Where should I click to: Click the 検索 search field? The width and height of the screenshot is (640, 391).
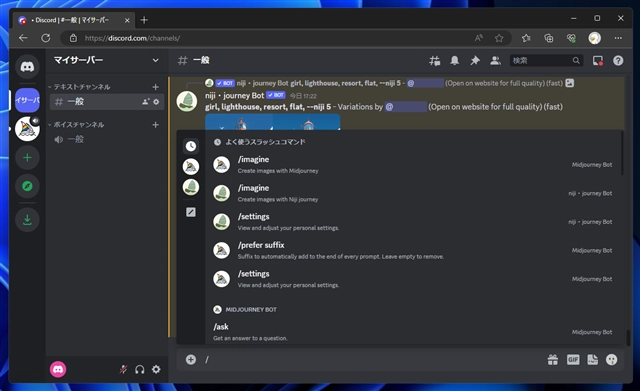pos(546,61)
